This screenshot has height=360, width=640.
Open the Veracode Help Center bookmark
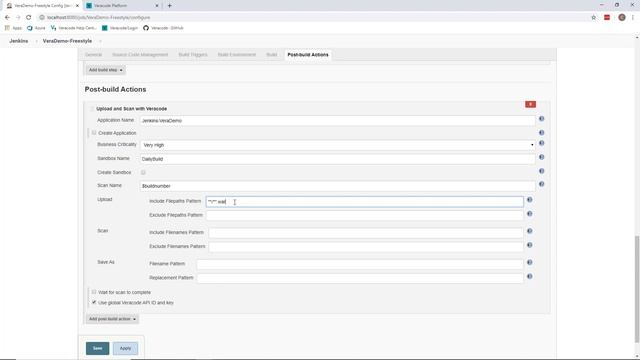(x=73, y=28)
